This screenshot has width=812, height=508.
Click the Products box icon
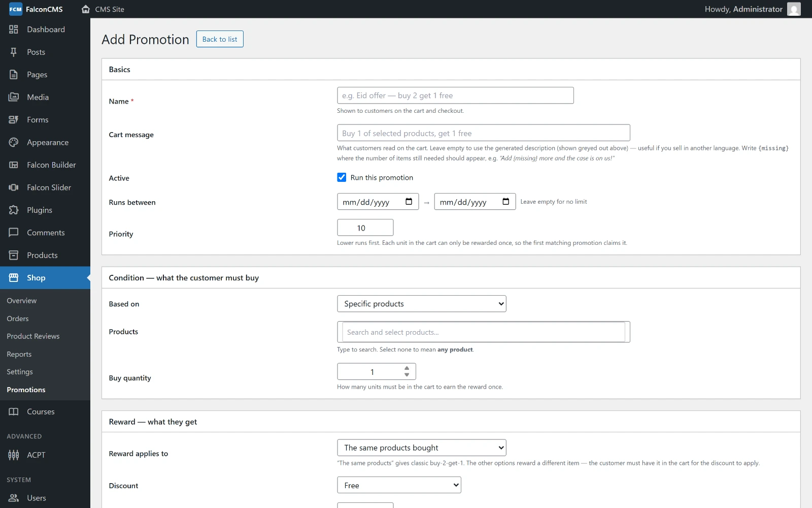click(x=14, y=255)
